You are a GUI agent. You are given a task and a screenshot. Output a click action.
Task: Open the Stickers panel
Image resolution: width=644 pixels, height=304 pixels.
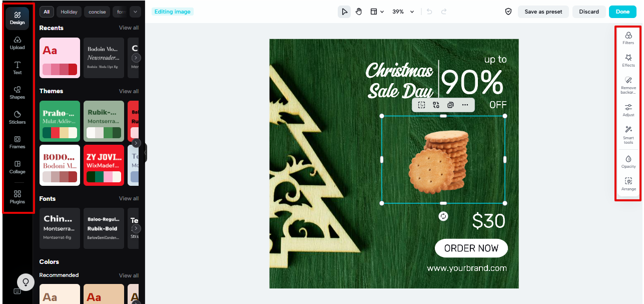(x=17, y=118)
